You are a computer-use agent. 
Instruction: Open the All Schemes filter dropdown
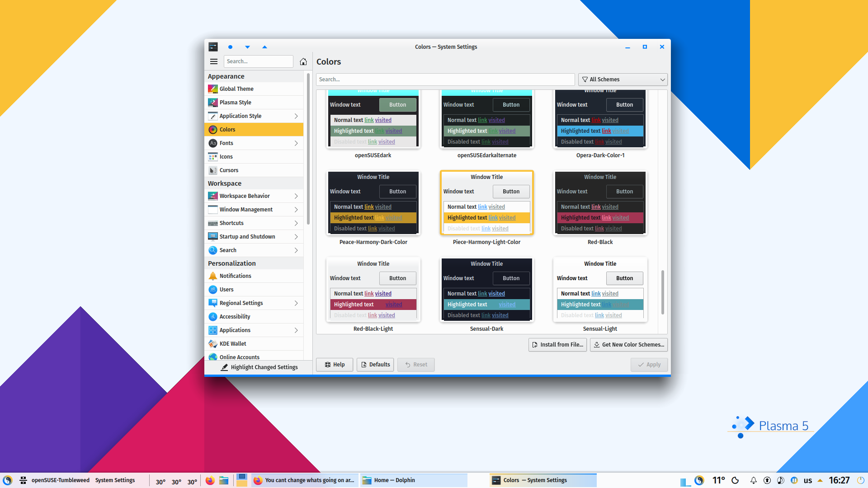click(623, 80)
